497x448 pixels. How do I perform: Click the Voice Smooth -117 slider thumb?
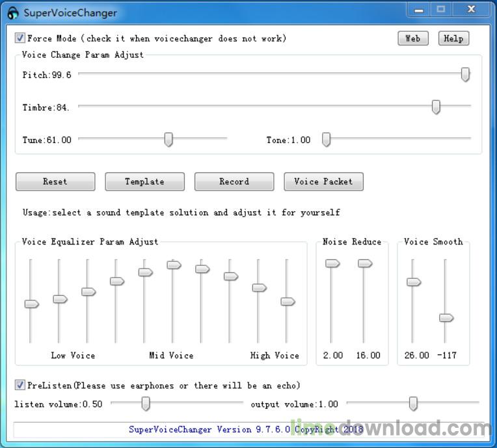pyautogui.click(x=446, y=317)
